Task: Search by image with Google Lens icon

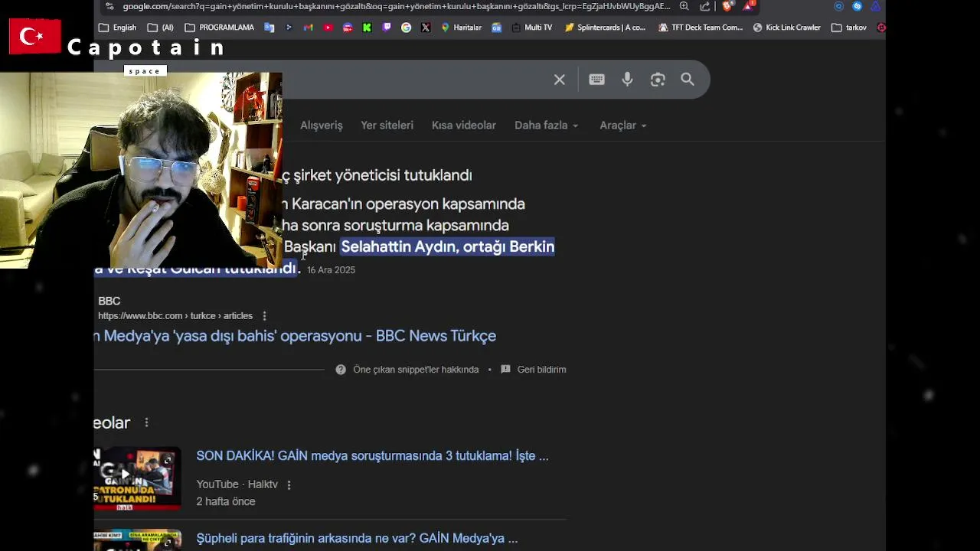Action: tap(658, 80)
